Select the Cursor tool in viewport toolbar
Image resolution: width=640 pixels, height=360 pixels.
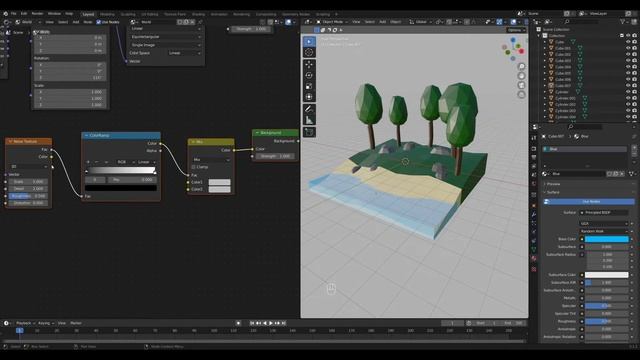click(309, 52)
